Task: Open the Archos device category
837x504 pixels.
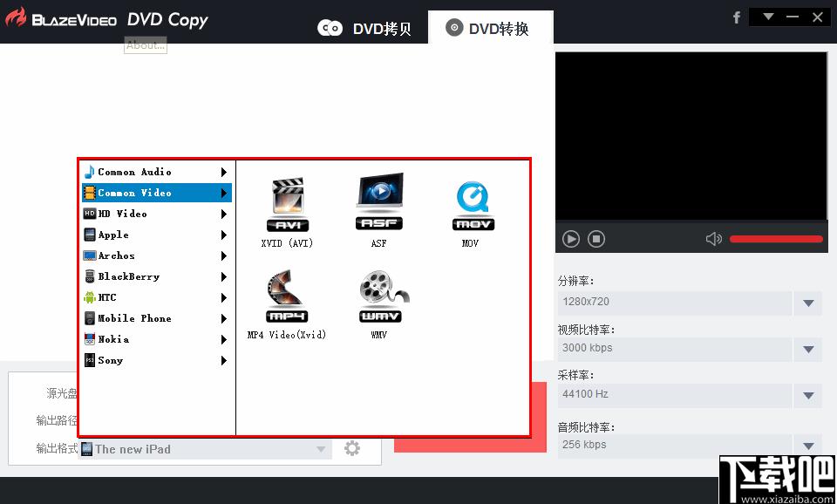Action: pos(157,255)
